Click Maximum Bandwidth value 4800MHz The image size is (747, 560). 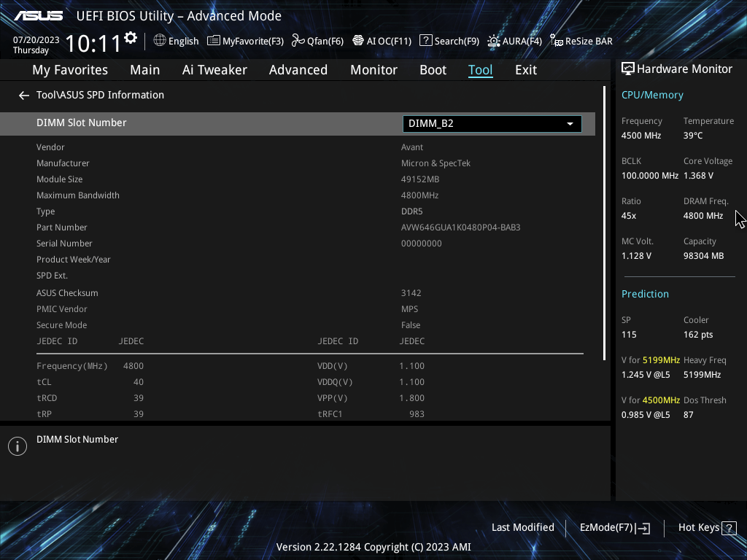(x=419, y=195)
